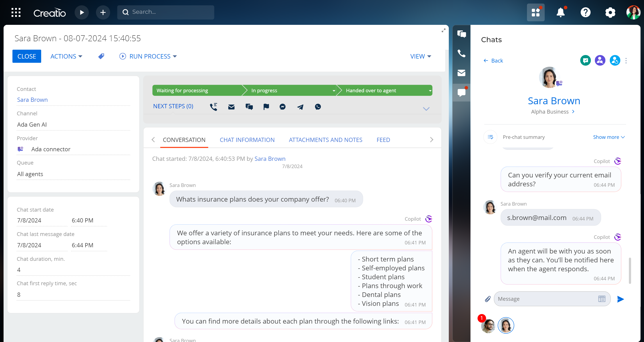Select the Telegram channel icon

300,107
